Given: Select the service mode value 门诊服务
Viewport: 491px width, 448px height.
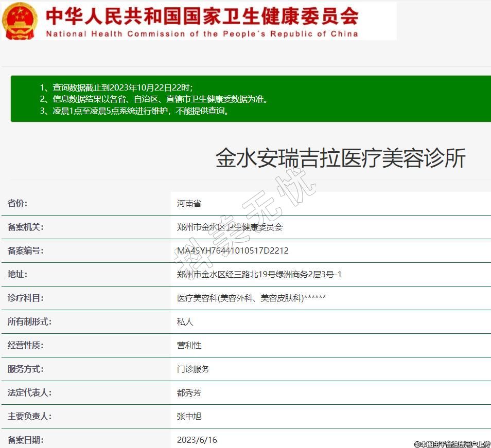Looking at the screenshot, I should point(193,369).
